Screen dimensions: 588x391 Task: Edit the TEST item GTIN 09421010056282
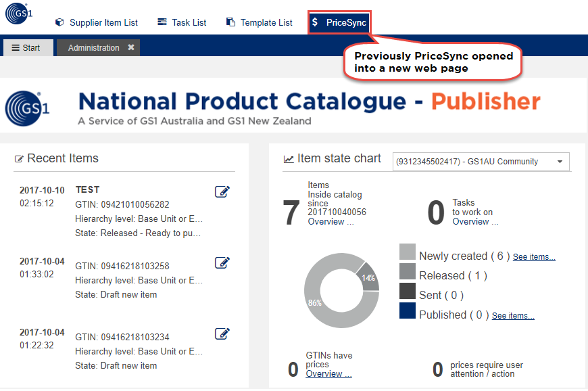[x=222, y=191]
